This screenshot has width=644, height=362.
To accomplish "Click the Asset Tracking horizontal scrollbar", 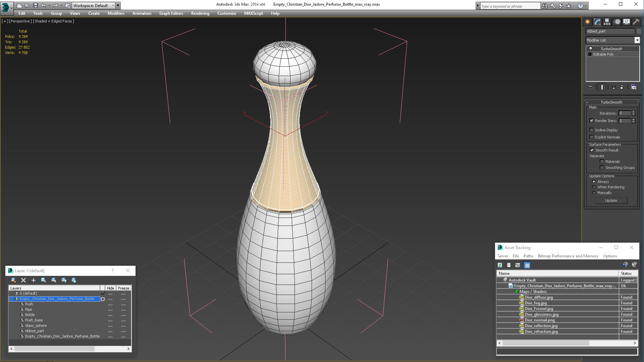I will [x=567, y=343].
